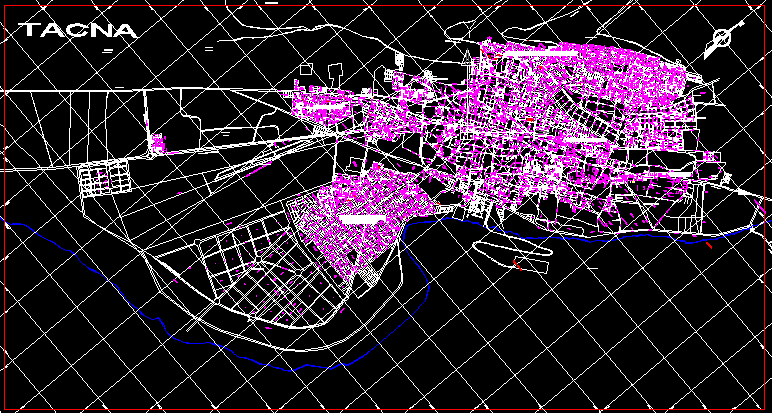Select the small isolated street grid on the left
Image resolution: width=772 pixels, height=413 pixels.
[x=105, y=180]
